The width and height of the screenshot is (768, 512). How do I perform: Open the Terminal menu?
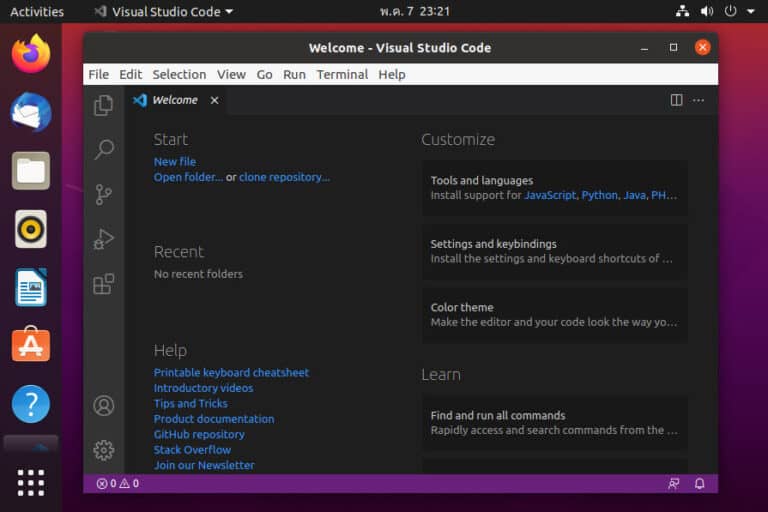coord(342,74)
